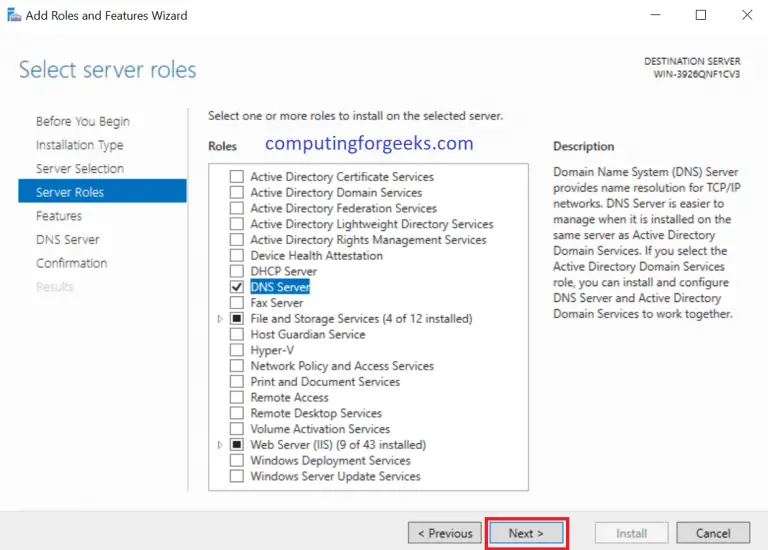768x550 pixels.
Task: Uncheck the DNS Server checkbox
Action: coord(237,287)
